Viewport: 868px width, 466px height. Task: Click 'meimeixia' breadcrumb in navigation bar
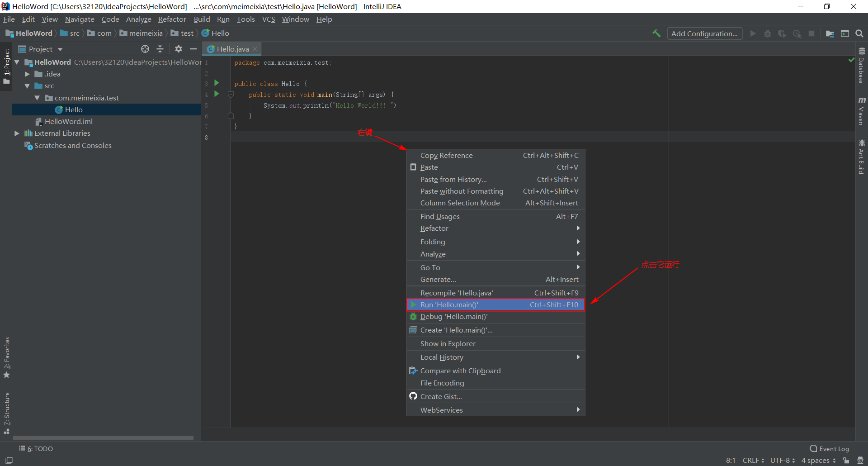[x=141, y=33]
